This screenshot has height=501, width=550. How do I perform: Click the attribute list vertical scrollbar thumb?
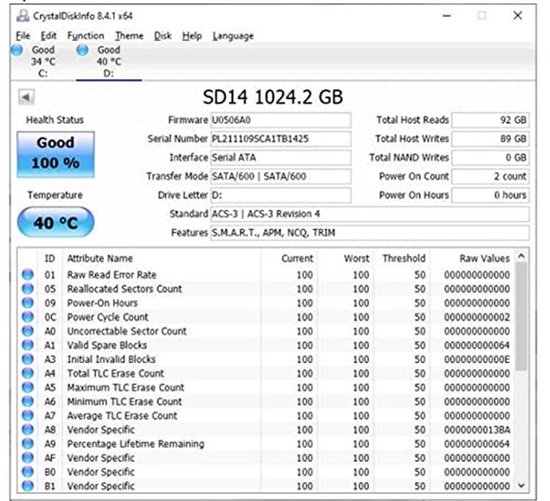521,316
